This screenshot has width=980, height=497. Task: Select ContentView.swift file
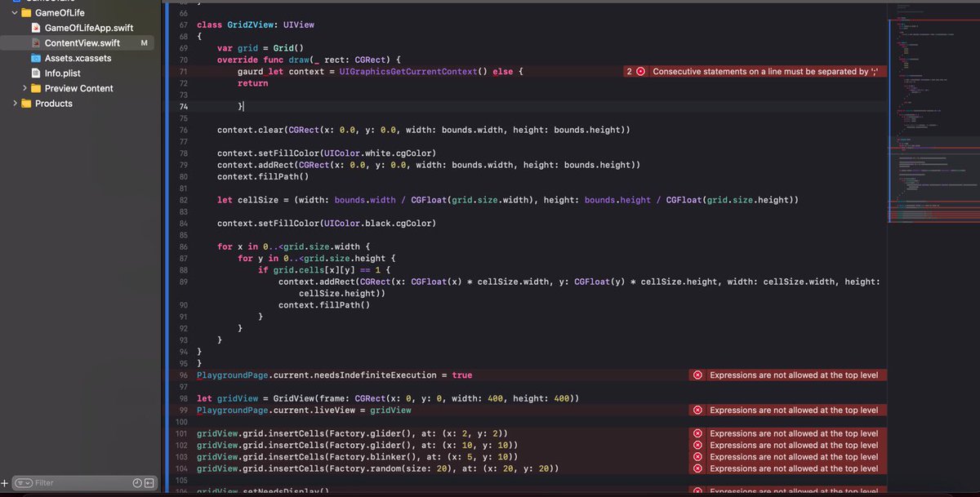[x=82, y=43]
